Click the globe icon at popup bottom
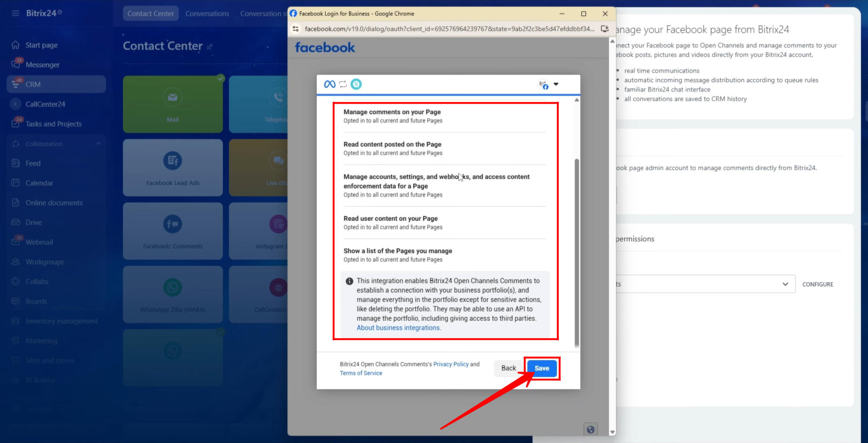The width and height of the screenshot is (868, 443). coord(590,429)
